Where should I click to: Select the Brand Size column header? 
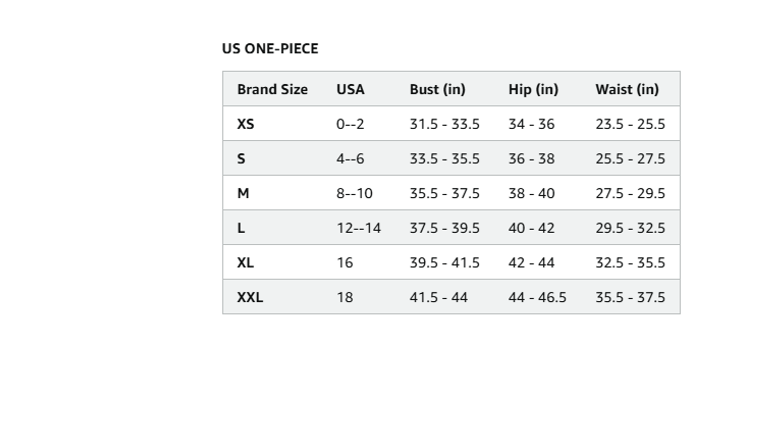272,90
